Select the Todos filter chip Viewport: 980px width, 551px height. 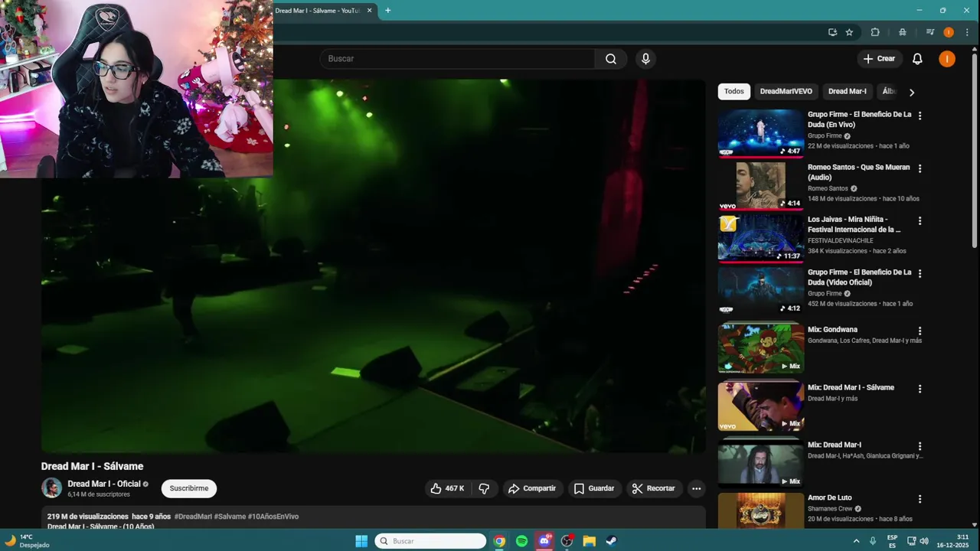[734, 91]
